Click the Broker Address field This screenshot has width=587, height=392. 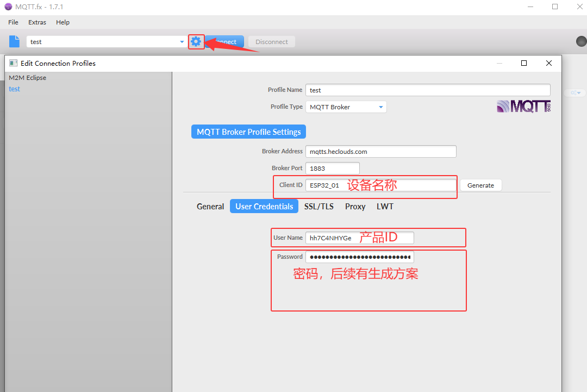tap(380, 151)
